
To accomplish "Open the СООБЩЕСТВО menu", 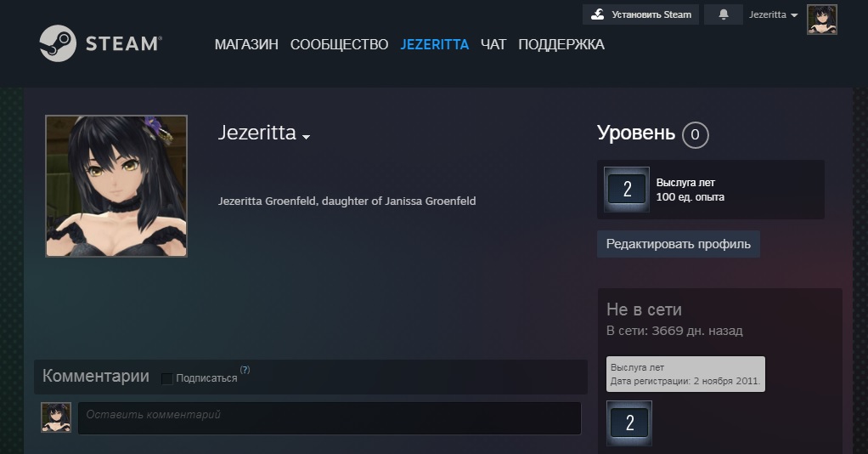I will 340,44.
